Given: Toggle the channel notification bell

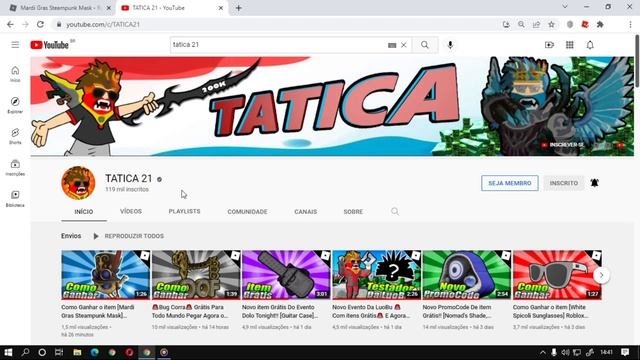Looking at the screenshot, I should click(595, 183).
